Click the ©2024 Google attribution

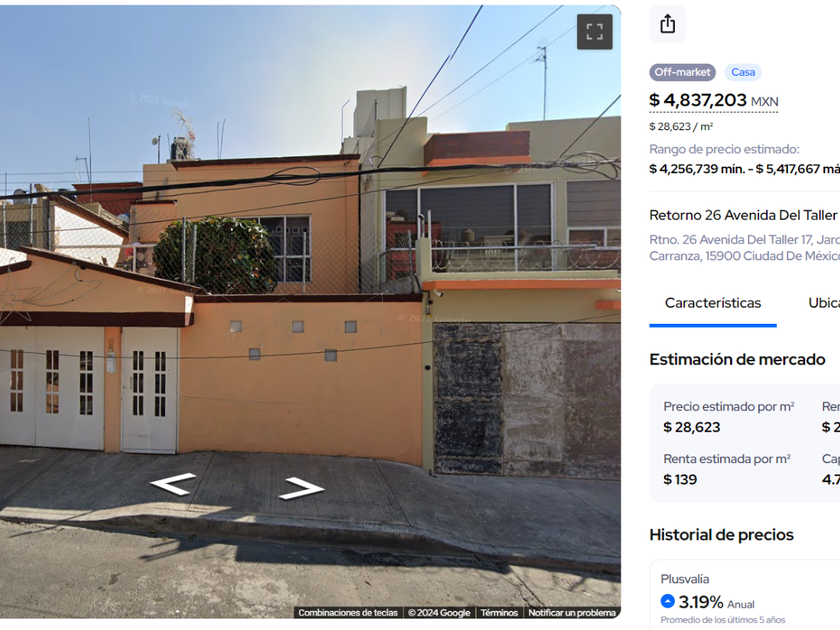pos(439,612)
